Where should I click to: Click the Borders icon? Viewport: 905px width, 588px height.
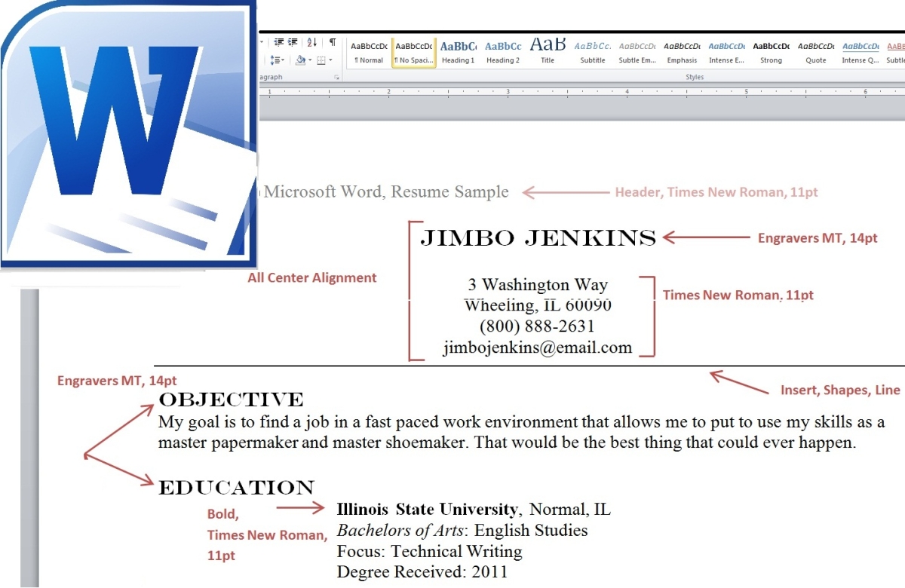click(x=321, y=60)
